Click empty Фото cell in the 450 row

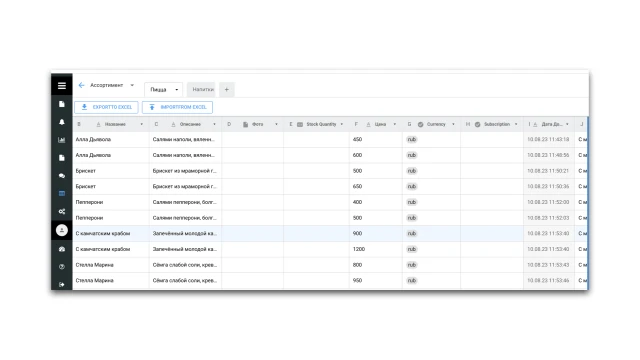pos(253,140)
